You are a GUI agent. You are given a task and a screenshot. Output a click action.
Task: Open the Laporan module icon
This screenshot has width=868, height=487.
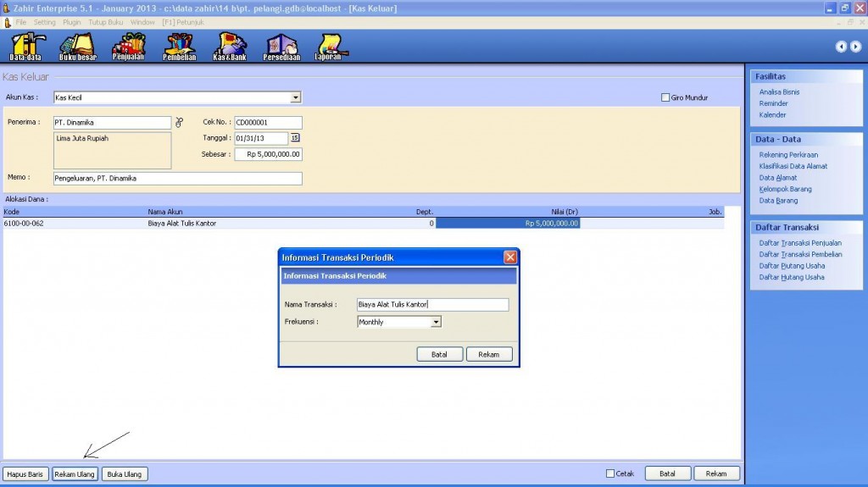pyautogui.click(x=329, y=47)
